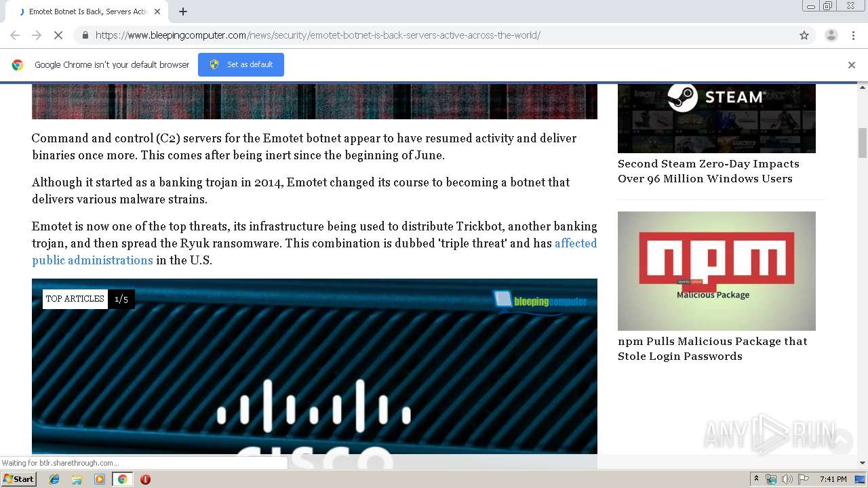Set Chrome as default browser

click(x=241, y=64)
